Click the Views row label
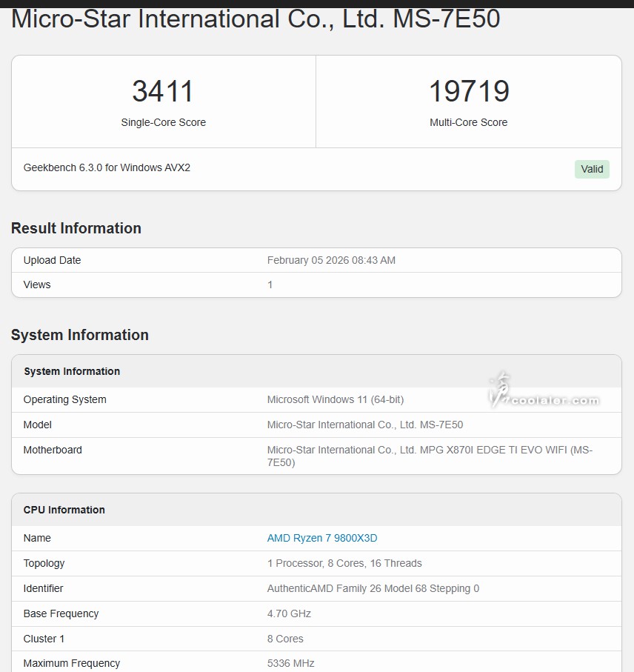The image size is (634, 672). pyautogui.click(x=37, y=285)
